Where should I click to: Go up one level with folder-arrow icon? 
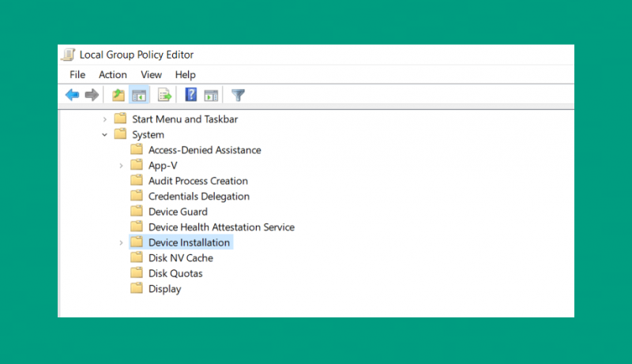coord(118,96)
